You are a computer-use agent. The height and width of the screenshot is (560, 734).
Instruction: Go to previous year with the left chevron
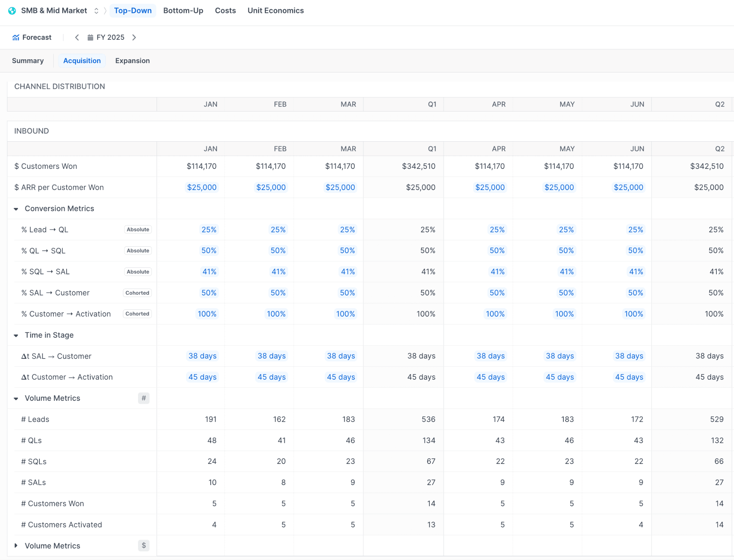pos(77,37)
